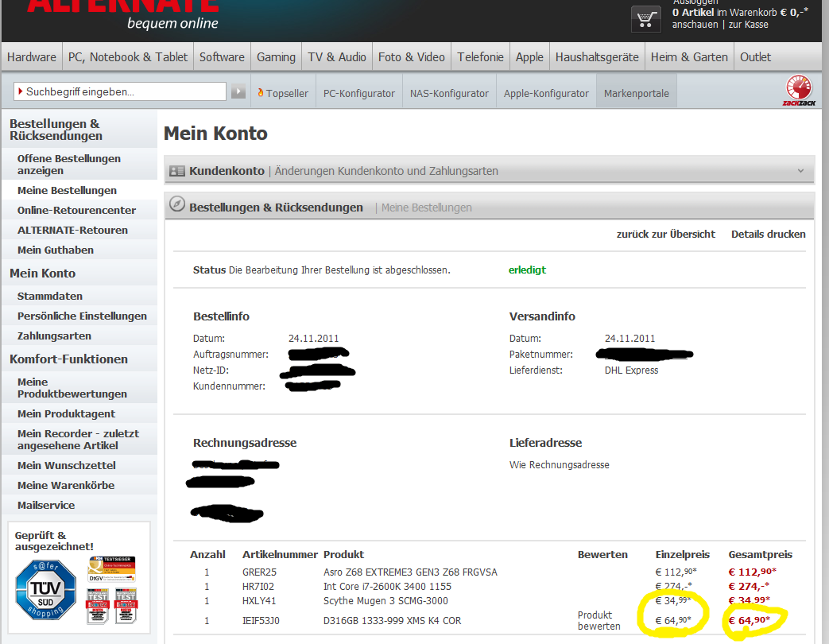The width and height of the screenshot is (829, 644).
Task: Click zurück zur Übersicht link
Action: point(665,234)
